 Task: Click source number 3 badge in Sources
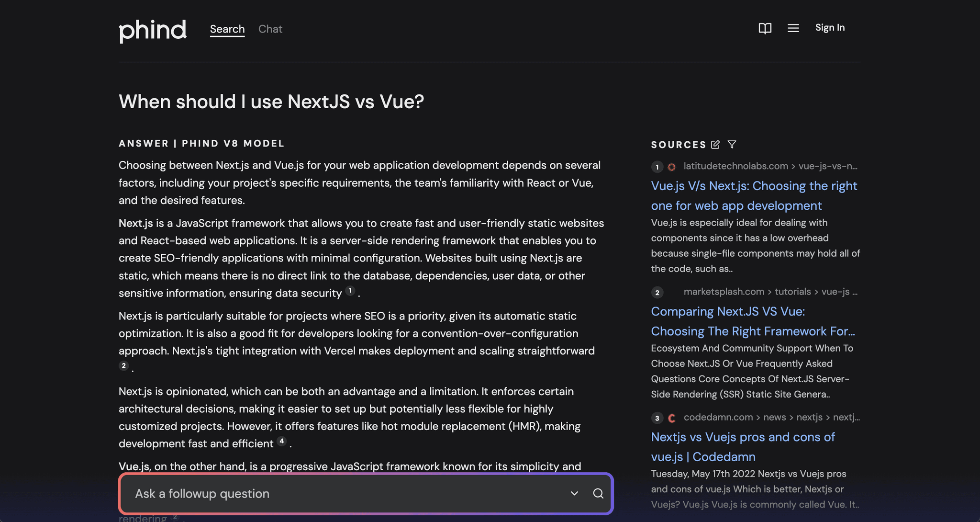click(657, 418)
